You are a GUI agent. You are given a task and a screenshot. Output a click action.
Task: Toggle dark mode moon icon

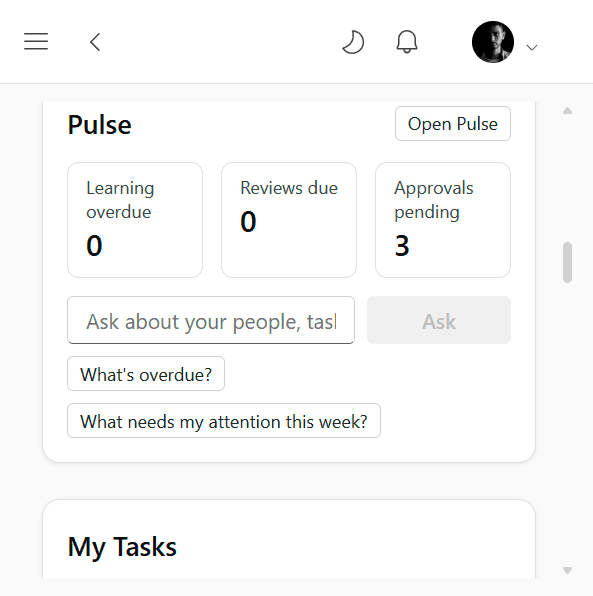tap(353, 42)
